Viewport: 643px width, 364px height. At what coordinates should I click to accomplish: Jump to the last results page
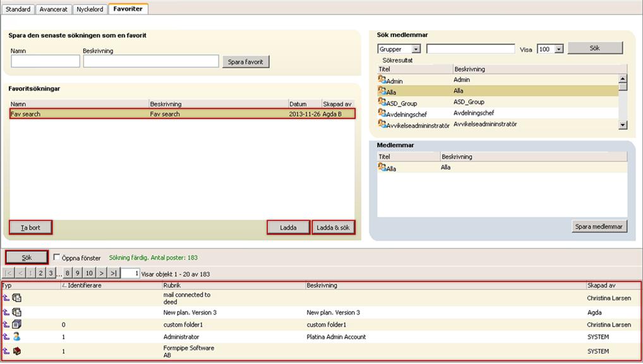click(114, 273)
